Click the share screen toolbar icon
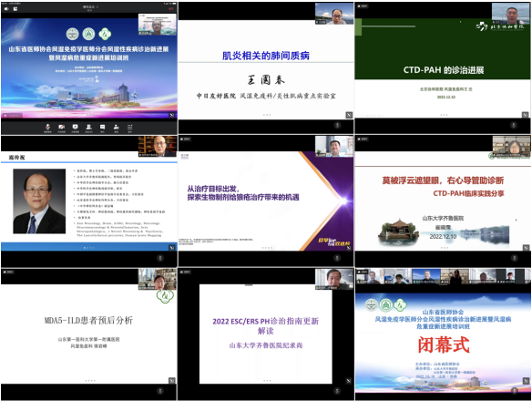Image resolution: width=532 pixels, height=401 pixels. 75,128
